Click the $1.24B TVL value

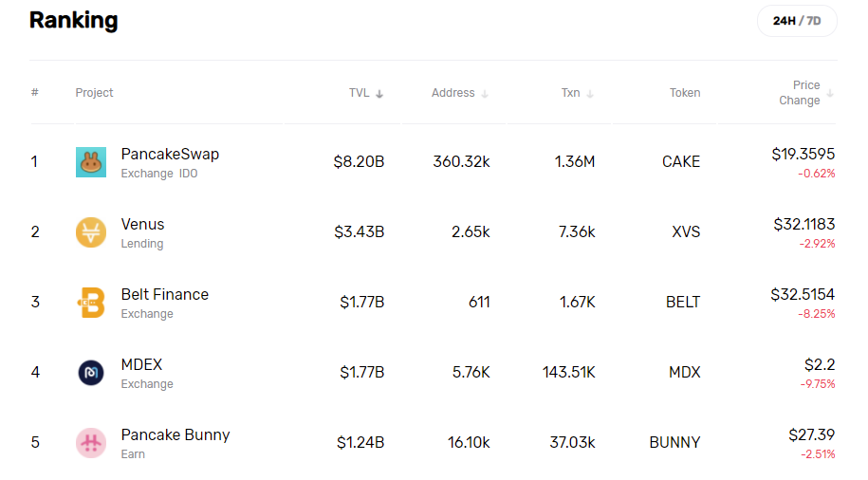point(360,443)
